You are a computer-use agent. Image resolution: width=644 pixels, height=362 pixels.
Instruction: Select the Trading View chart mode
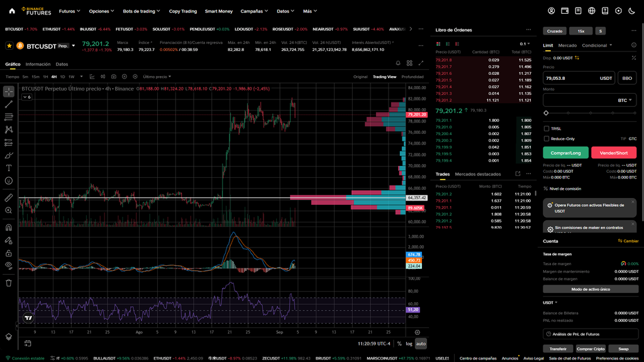[384, 77]
